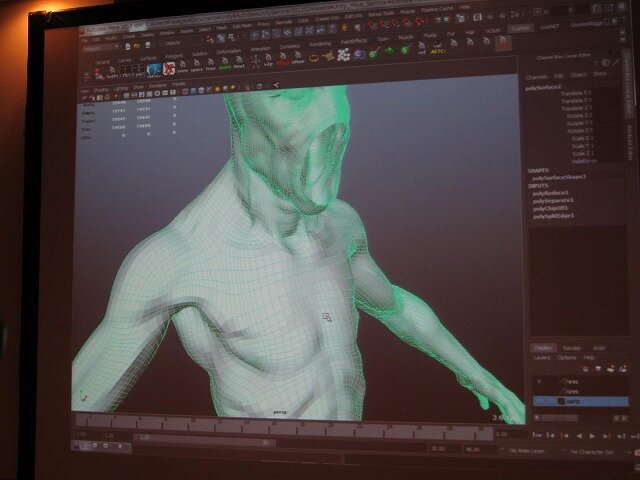Open the Pipeline Cache menu
640x480 pixels.
click(x=437, y=10)
